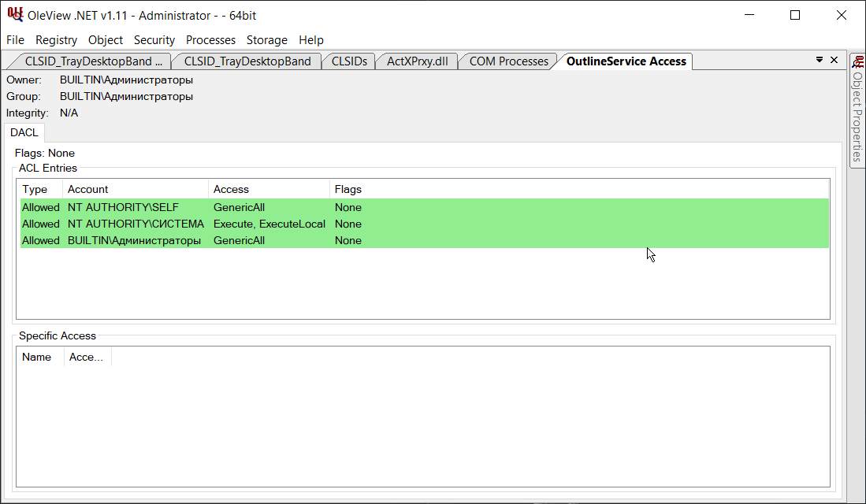Sort ACL entries by Account column

[136, 189]
